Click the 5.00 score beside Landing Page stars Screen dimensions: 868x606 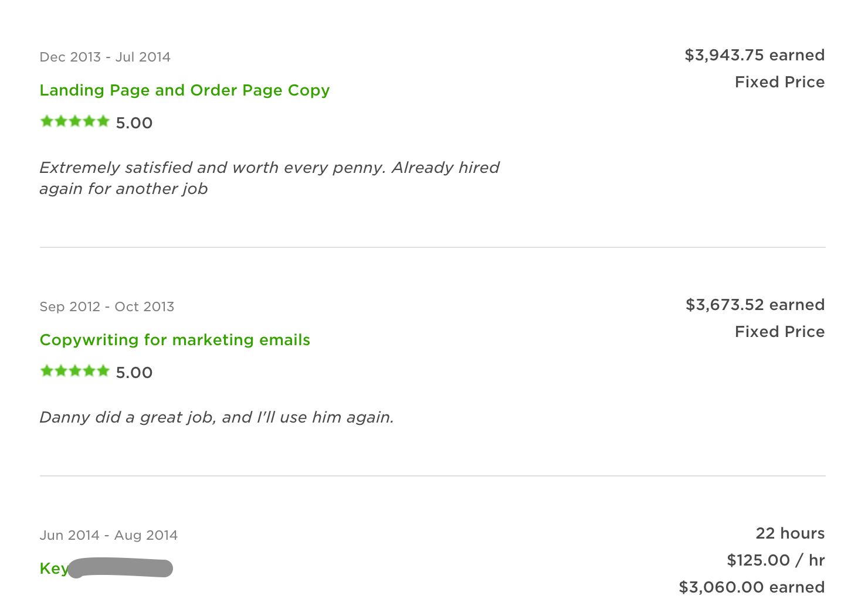tap(134, 123)
